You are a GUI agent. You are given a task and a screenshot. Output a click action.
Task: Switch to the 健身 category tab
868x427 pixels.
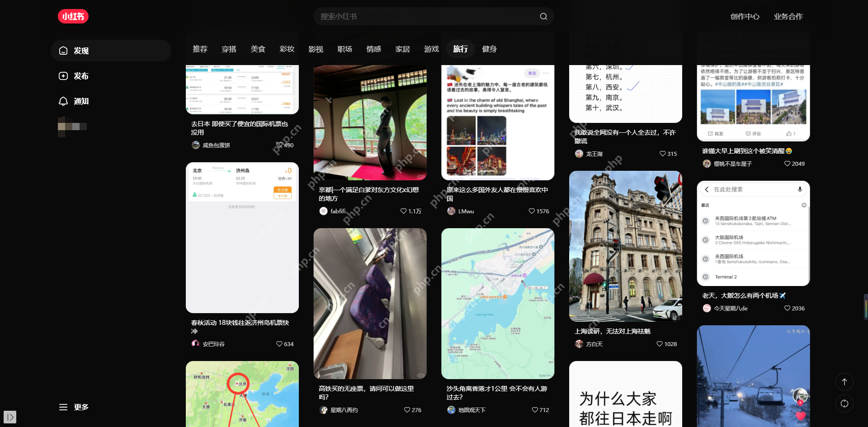click(x=489, y=49)
